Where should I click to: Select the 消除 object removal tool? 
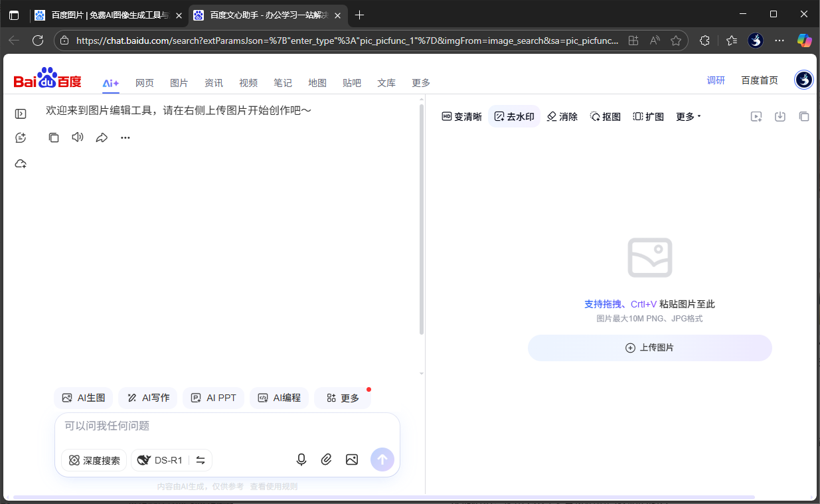coord(562,116)
